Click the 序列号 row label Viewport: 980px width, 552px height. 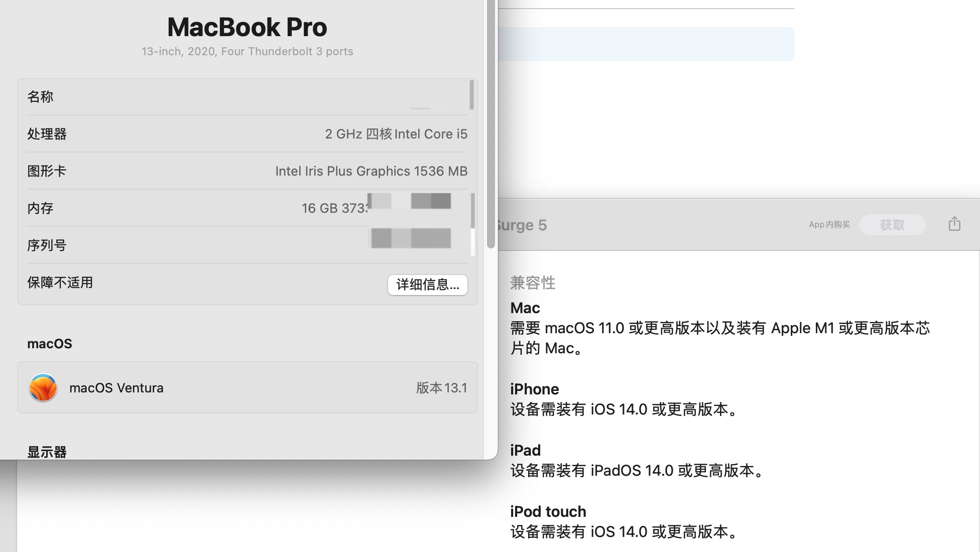47,245
